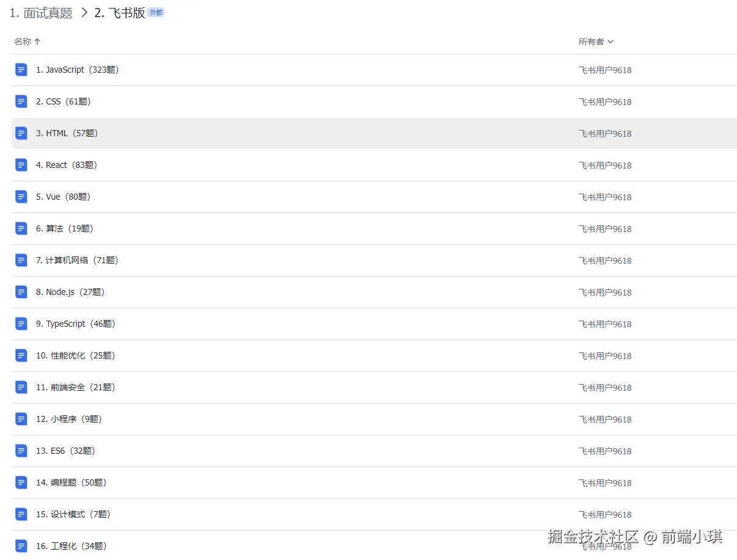Click the 外部 badge next to 飞书版
The image size is (737, 560).
pyautogui.click(x=156, y=12)
